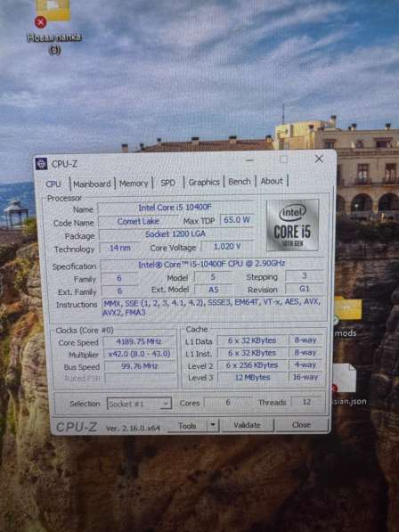Click the Close button in CPU-Z
This screenshot has height=532, width=399.
coord(301,424)
